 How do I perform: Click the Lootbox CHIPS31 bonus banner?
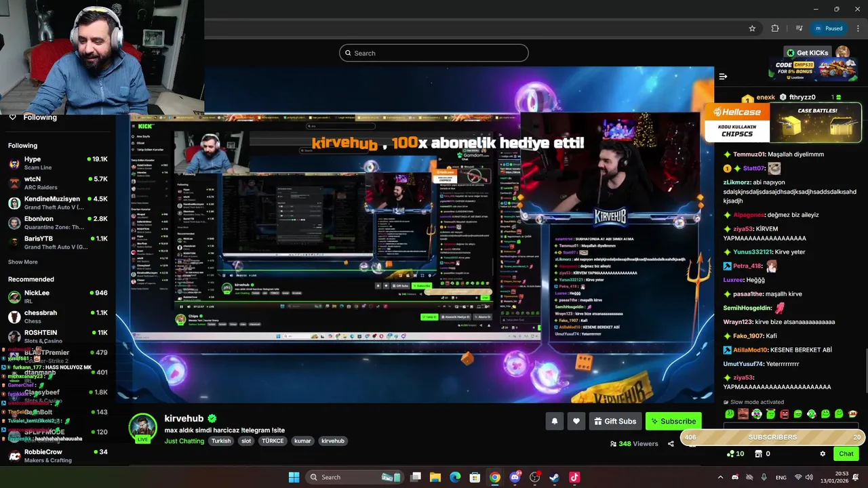[814, 70]
